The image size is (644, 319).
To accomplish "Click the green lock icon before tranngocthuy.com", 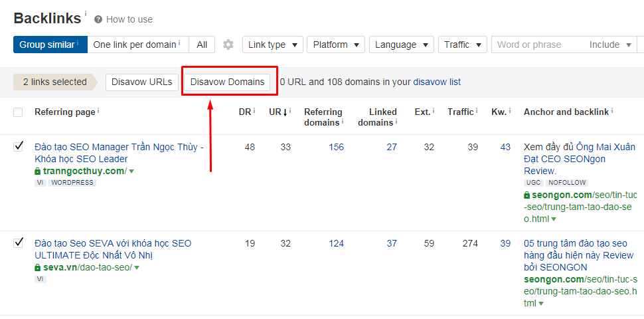I will [38, 171].
